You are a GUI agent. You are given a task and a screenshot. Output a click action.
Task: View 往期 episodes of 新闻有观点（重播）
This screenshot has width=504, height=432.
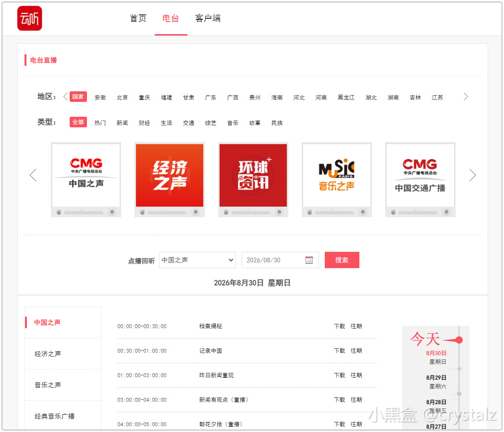coord(356,399)
